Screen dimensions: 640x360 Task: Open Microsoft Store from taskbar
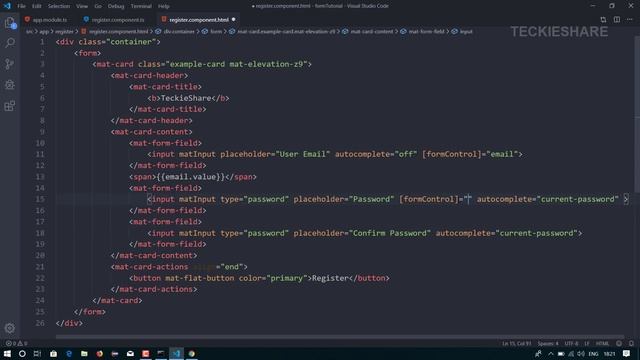point(53,353)
